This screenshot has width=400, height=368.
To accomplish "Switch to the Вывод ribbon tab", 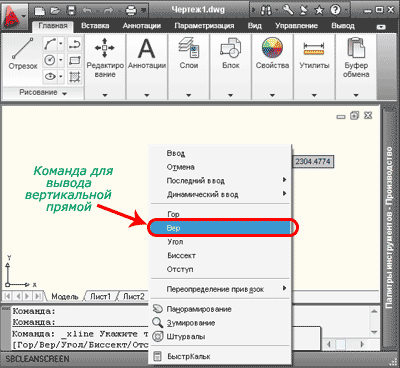I will (343, 26).
